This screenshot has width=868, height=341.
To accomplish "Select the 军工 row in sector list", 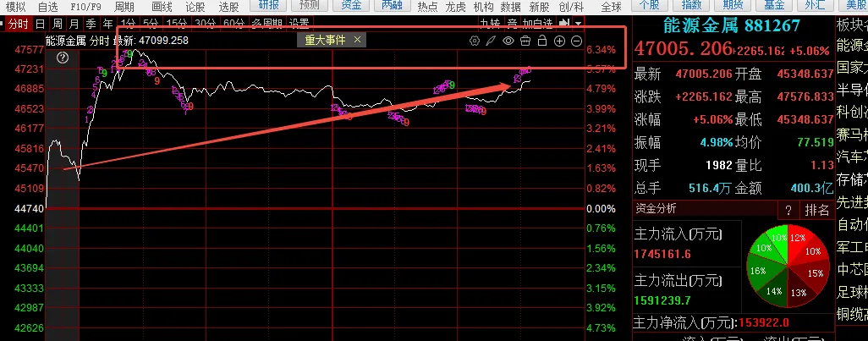I will coord(851,247).
